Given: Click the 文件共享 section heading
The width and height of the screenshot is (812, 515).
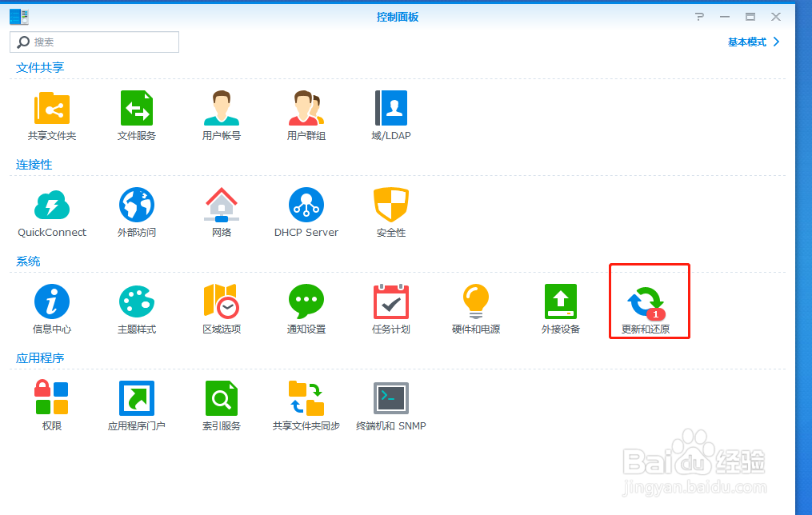Looking at the screenshot, I should point(40,67).
